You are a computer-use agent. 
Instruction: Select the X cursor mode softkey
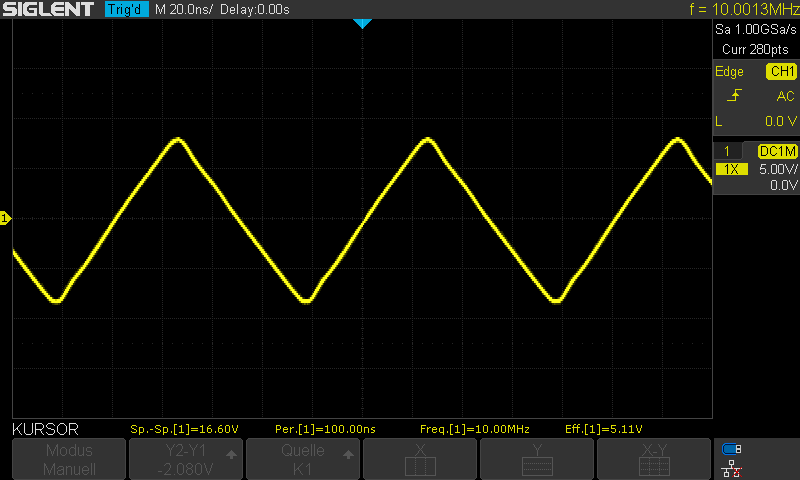pos(420,459)
